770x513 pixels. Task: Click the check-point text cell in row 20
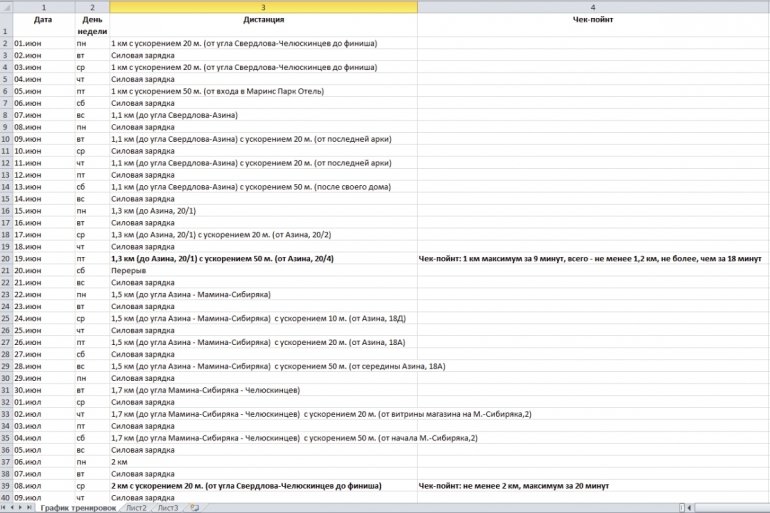590,258
